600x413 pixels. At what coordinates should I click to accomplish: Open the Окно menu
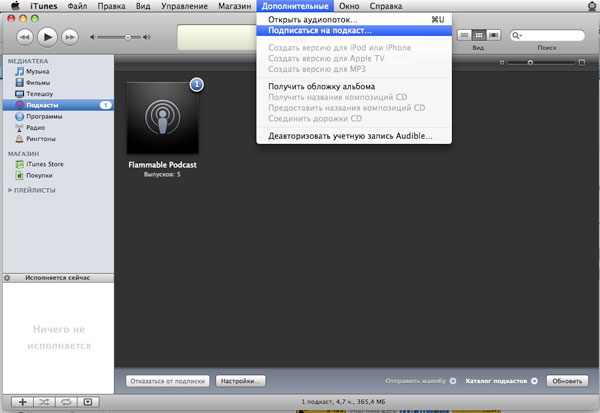349,6
